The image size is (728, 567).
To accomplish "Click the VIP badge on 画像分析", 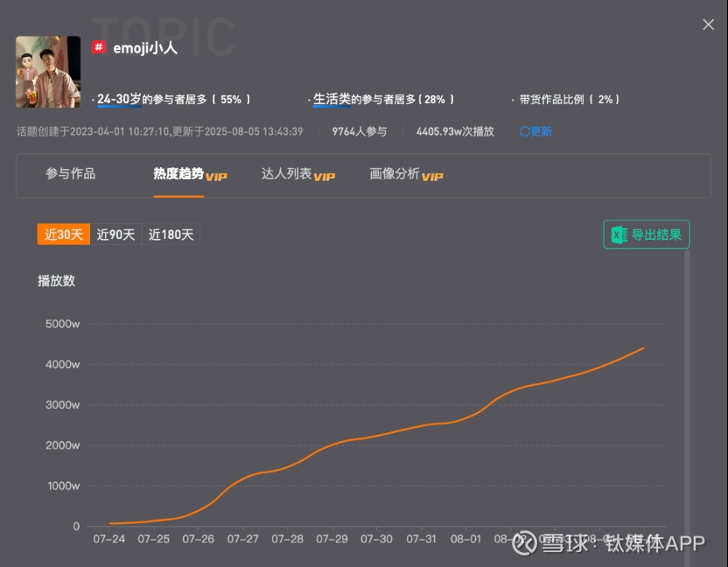I will coord(432,176).
